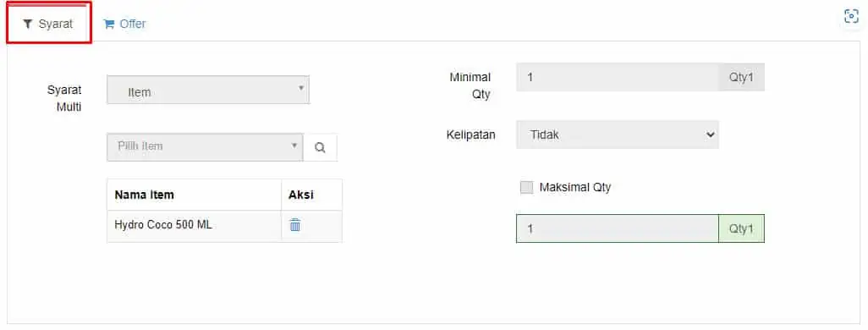The width and height of the screenshot is (868, 330).
Task: Open the Syarat Multi Item dropdown
Action: click(x=208, y=90)
